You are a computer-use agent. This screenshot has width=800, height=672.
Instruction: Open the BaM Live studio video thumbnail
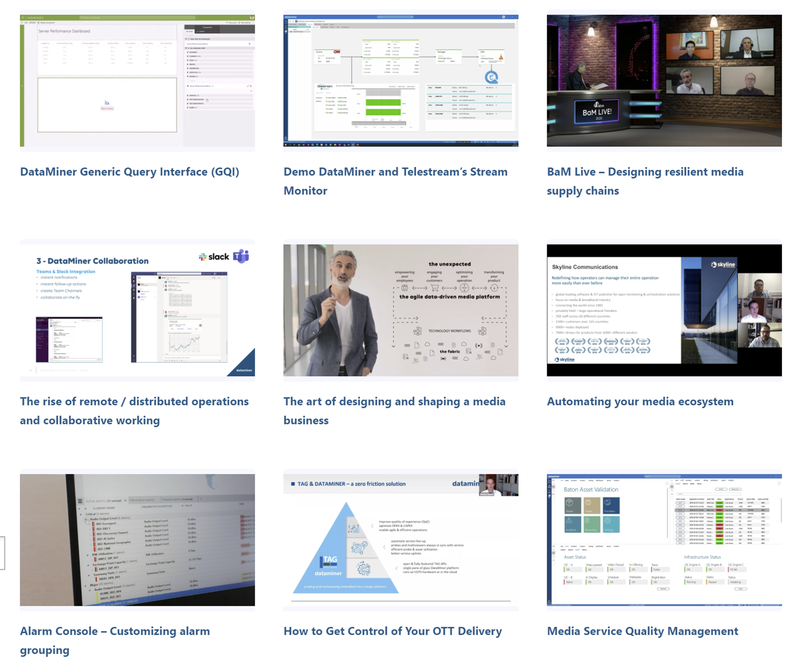click(x=664, y=80)
